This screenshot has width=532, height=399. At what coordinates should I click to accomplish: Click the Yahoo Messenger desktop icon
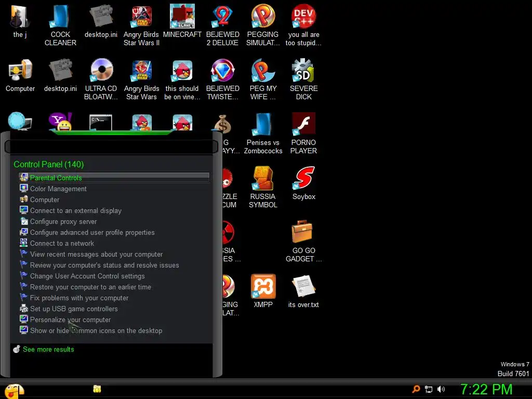(60, 122)
